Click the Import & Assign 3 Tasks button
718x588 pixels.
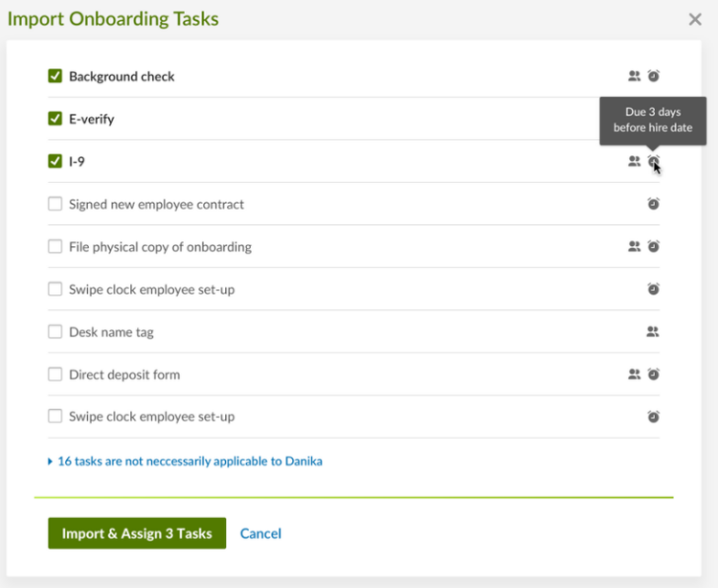coord(137,533)
